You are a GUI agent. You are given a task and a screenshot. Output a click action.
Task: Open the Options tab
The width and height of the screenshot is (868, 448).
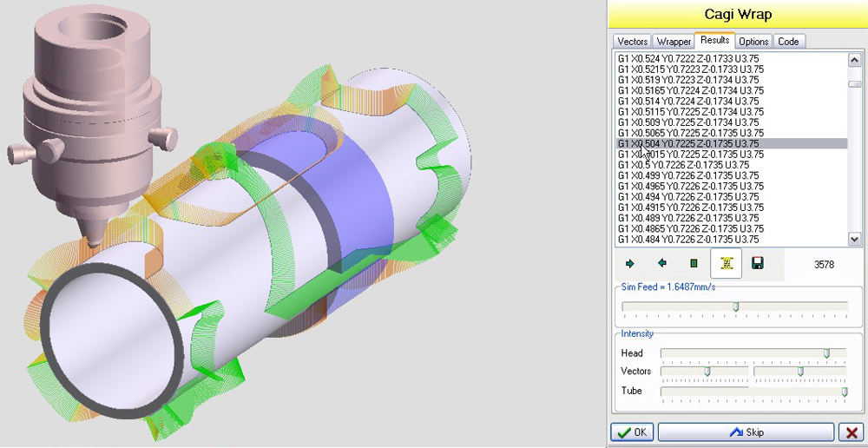[x=753, y=42]
